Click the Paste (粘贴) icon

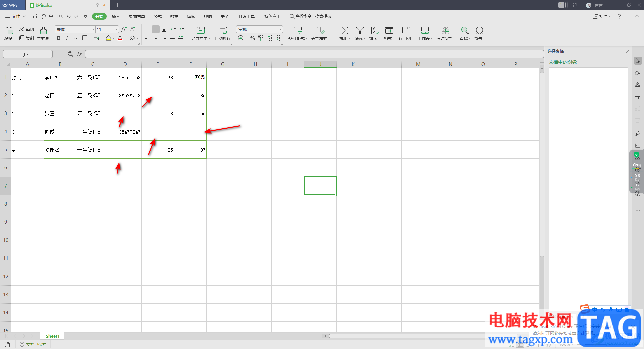pos(9,30)
